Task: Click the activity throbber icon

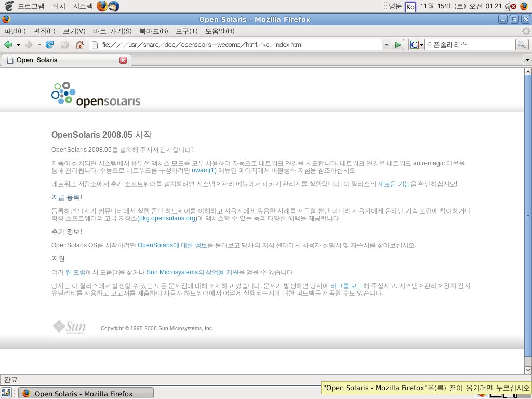Action: click(x=526, y=31)
